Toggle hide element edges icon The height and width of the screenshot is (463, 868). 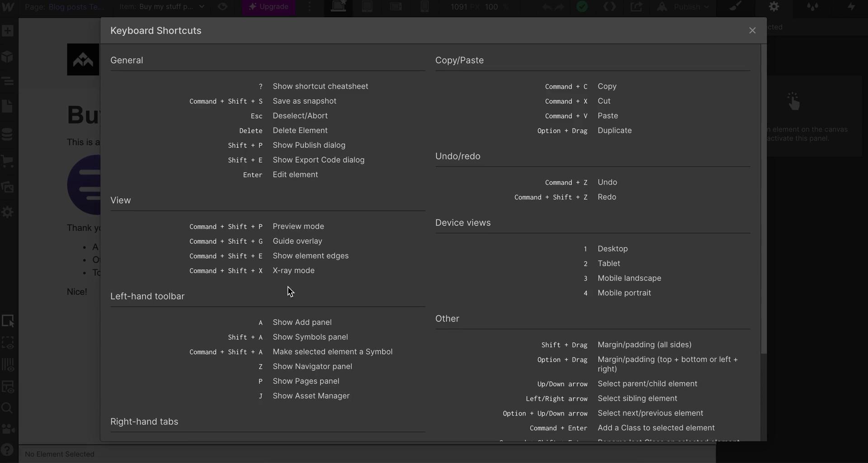8,343
